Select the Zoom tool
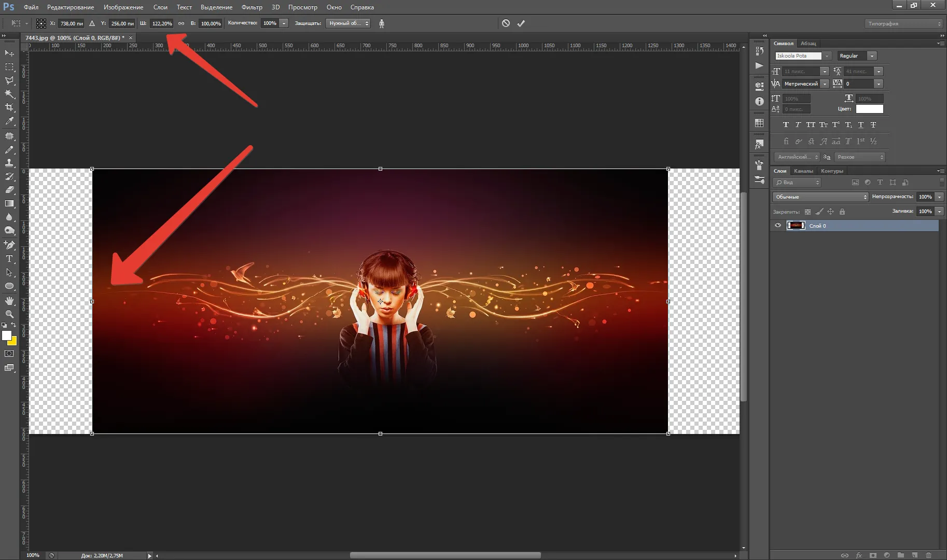The width and height of the screenshot is (947, 560). pos(9,314)
